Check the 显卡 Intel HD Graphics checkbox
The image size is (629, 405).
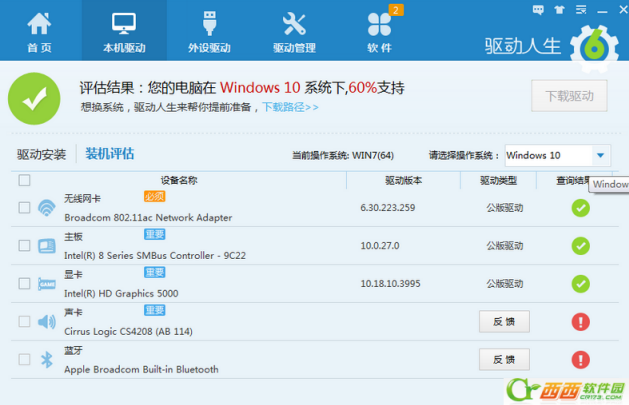click(x=24, y=284)
